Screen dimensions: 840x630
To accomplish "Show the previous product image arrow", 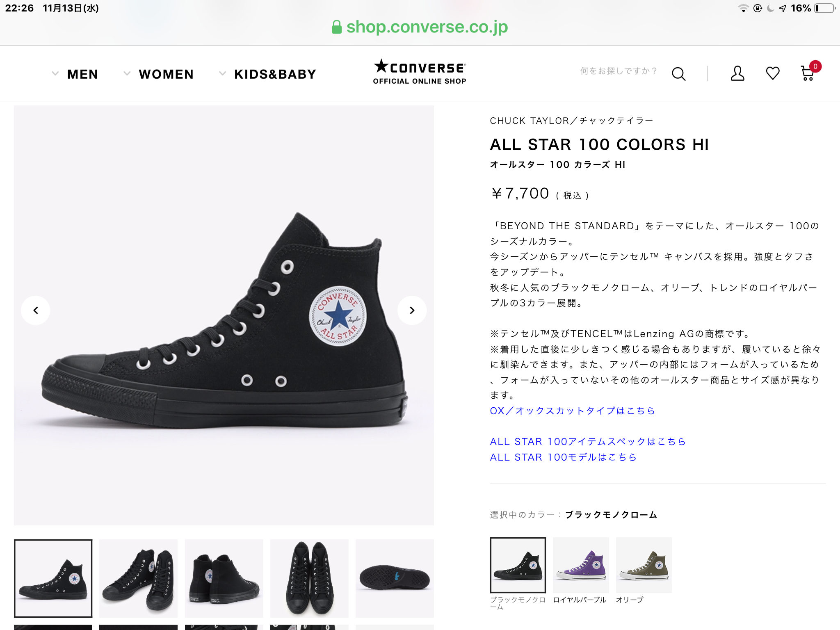I will 36,310.
